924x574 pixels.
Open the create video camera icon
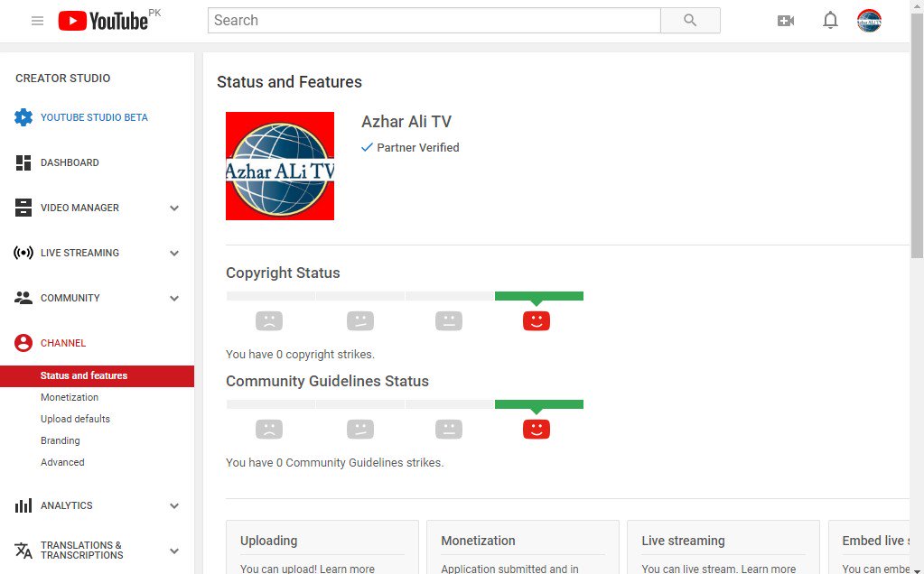[786, 21]
